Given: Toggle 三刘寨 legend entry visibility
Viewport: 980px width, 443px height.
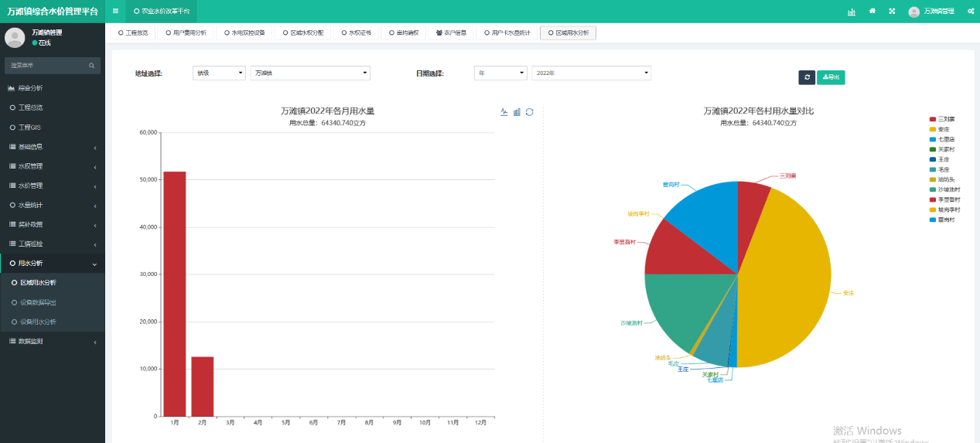Looking at the screenshot, I should click(x=943, y=119).
